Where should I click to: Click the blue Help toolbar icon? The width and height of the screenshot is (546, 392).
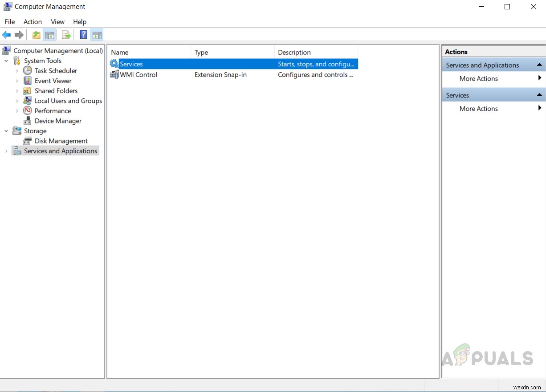[x=83, y=35]
